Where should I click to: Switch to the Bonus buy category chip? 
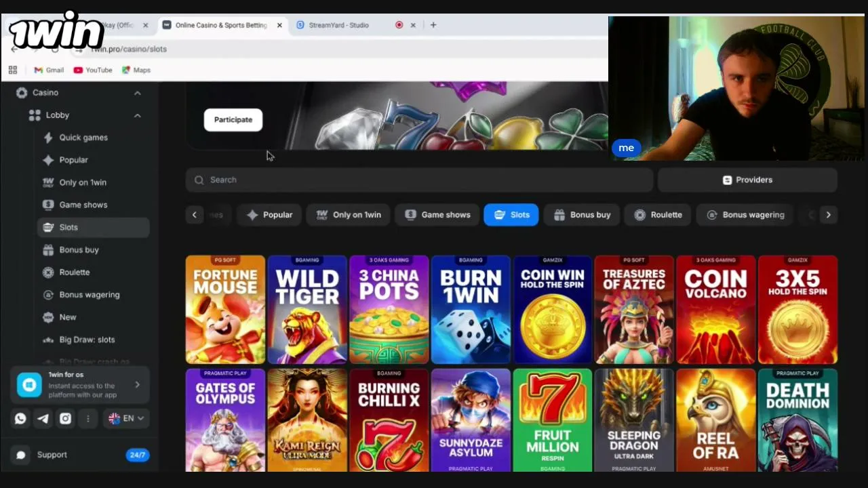(x=582, y=215)
